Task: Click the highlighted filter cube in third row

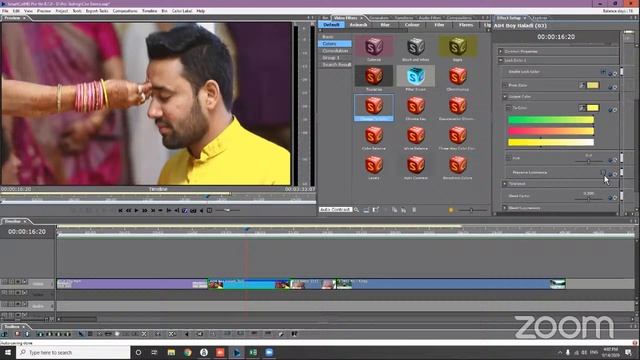Action: (x=373, y=106)
